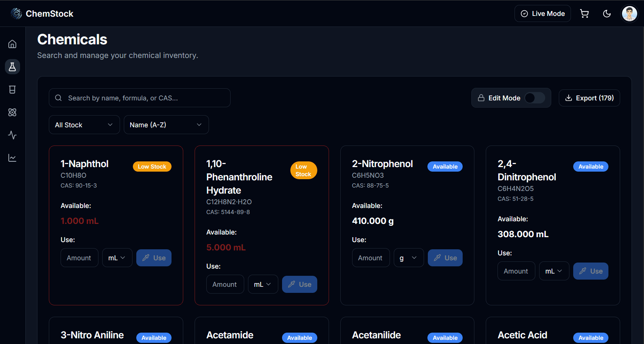This screenshot has height=344, width=644.
Task: Toggle the Edit Mode switch
Action: pos(535,98)
